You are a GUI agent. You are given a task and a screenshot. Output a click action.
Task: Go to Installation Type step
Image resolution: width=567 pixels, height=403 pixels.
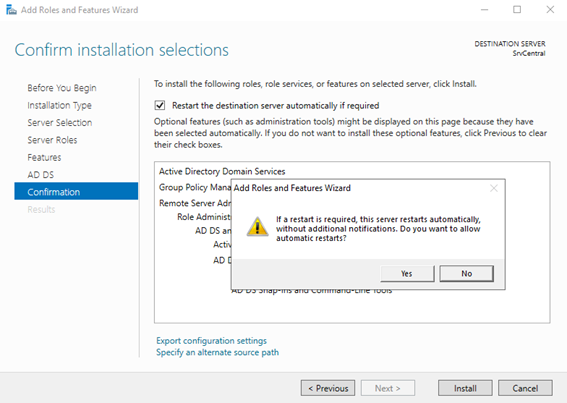(x=59, y=105)
